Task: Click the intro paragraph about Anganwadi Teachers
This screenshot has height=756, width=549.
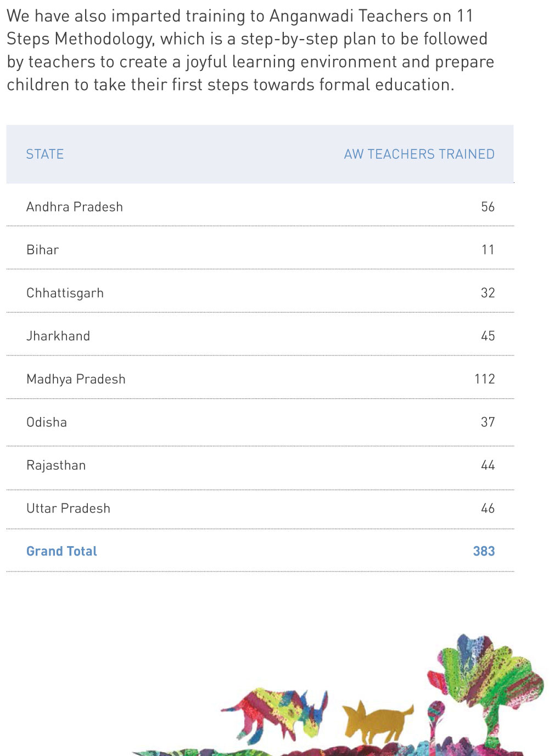Action: 250,51
